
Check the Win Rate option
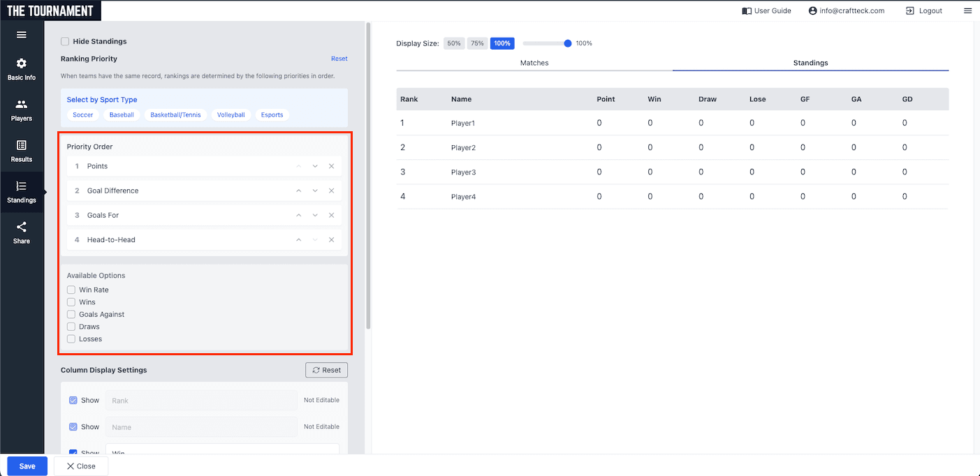point(71,290)
